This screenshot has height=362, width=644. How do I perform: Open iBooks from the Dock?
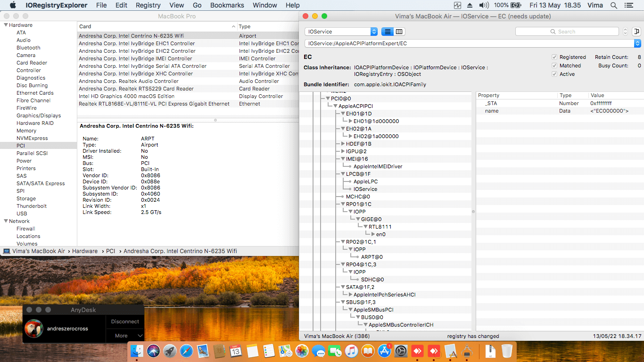368,351
